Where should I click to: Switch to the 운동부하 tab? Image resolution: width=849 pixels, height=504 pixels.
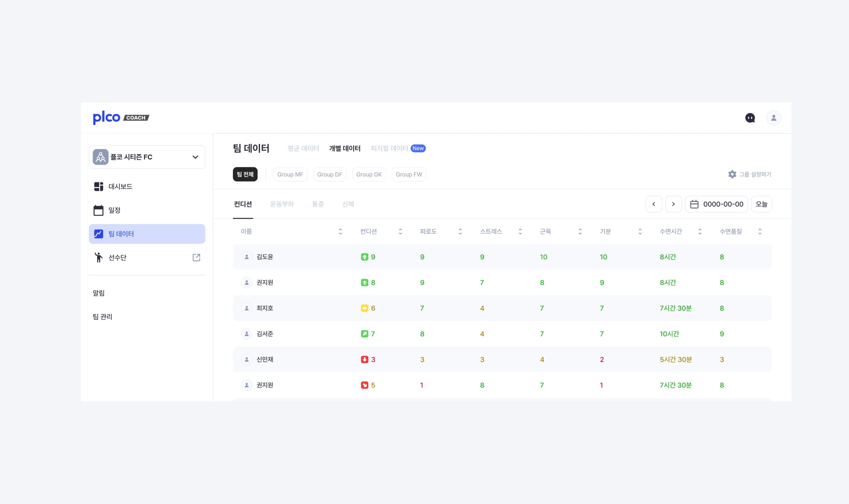(282, 204)
